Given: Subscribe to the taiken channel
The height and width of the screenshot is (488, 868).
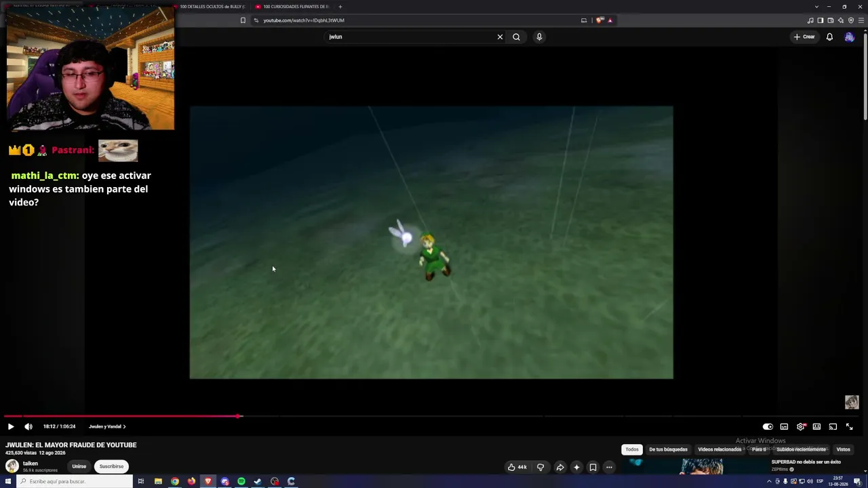Looking at the screenshot, I should coord(111,466).
